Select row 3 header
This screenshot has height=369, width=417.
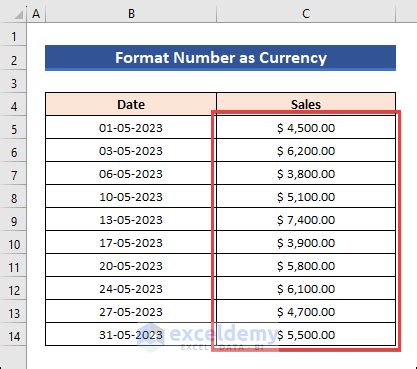click(13, 82)
